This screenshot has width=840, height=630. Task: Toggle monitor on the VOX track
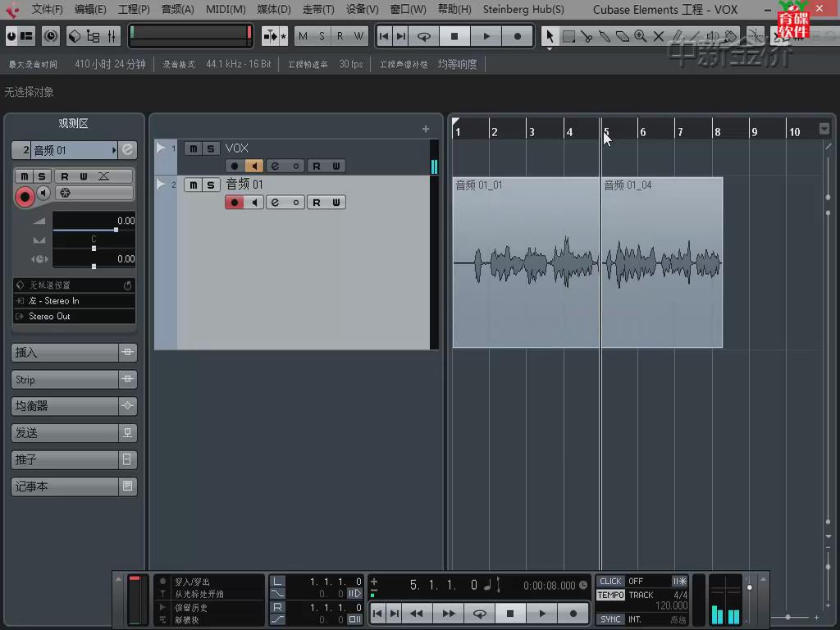254,166
